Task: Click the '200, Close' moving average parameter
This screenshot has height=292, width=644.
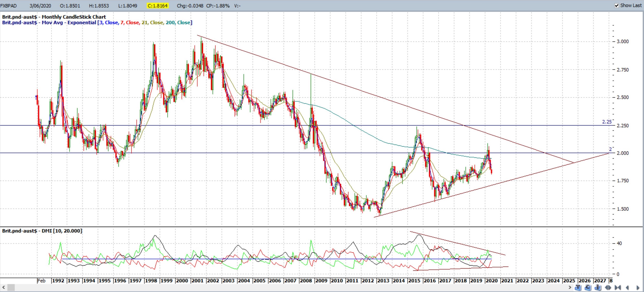Action: pos(178,23)
